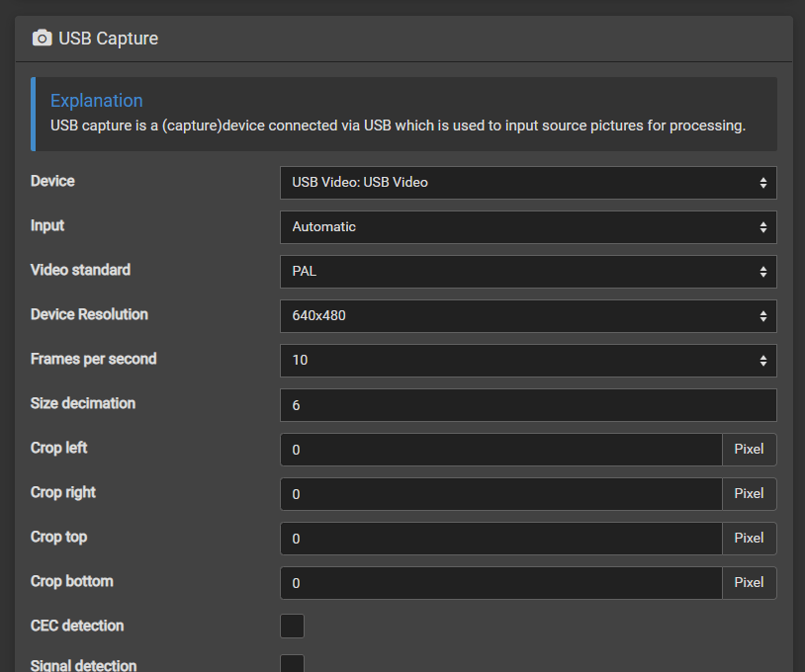Click the Explanation heading
The height and width of the screenshot is (672, 805).
97,101
